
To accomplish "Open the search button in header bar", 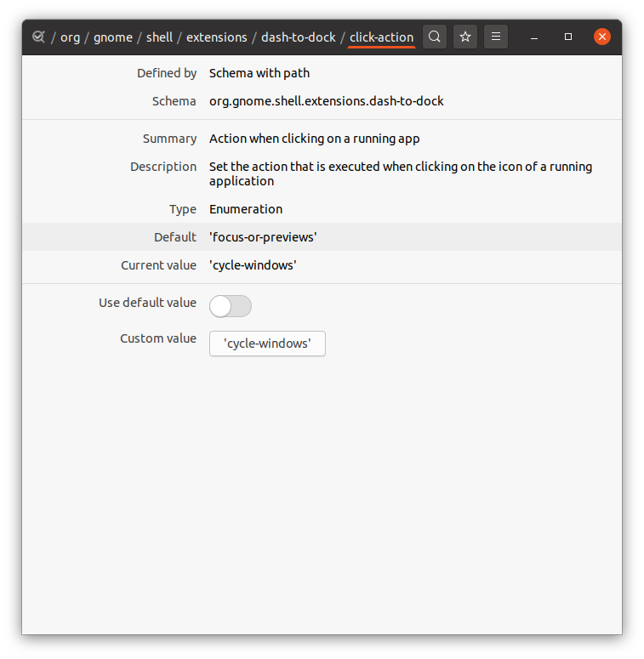I will 435,37.
